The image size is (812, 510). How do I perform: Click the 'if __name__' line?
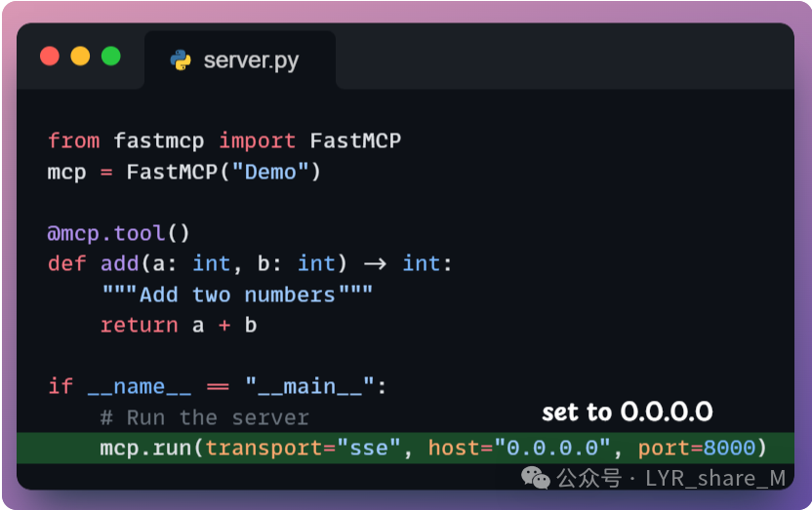pos(217,386)
